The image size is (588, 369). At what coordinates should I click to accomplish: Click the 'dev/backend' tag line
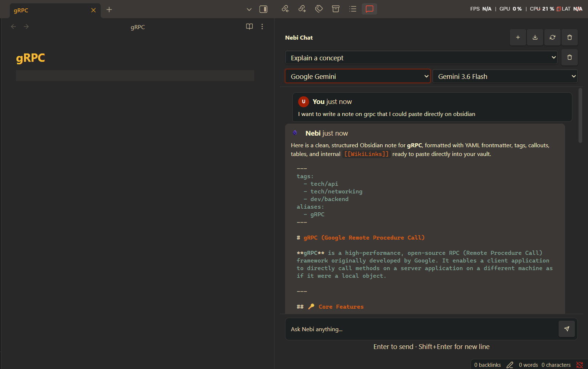click(326, 199)
